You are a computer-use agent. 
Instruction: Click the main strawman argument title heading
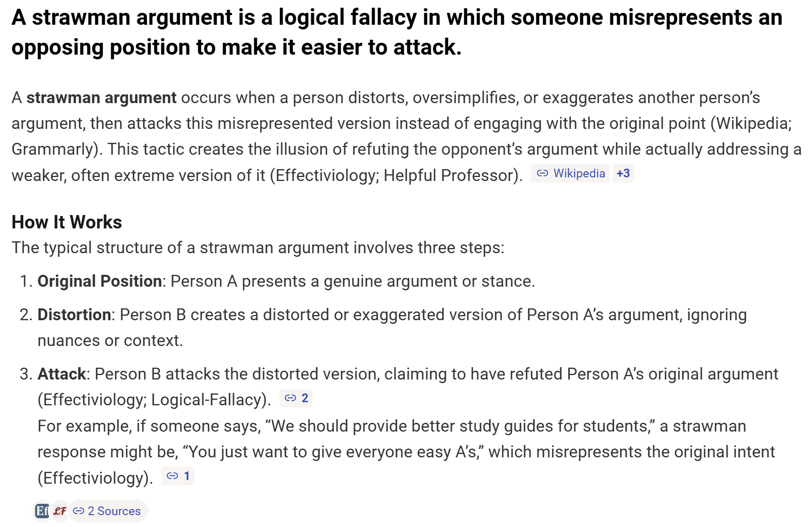pos(396,32)
